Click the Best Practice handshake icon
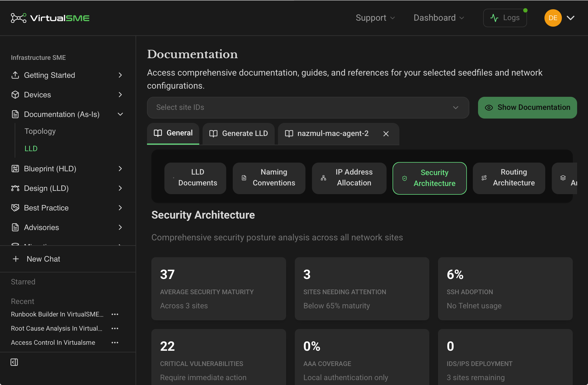Screen dimensions: 588x385 tap(15, 208)
